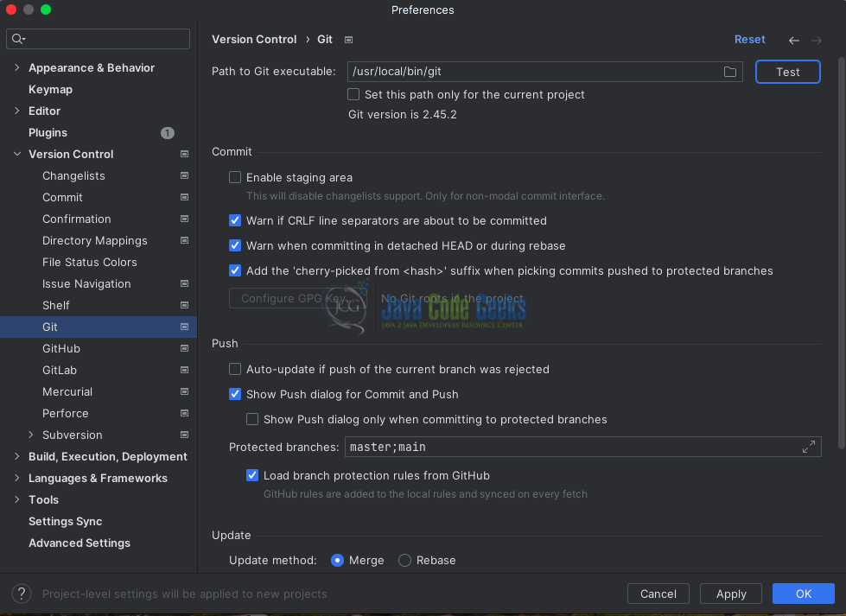
Task: Navigate forward with the right arrow
Action: click(x=817, y=41)
